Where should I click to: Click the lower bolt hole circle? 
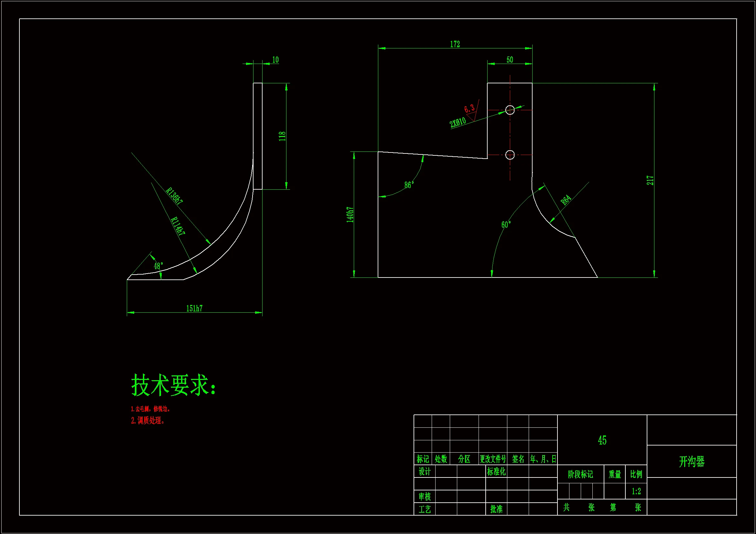[510, 155]
